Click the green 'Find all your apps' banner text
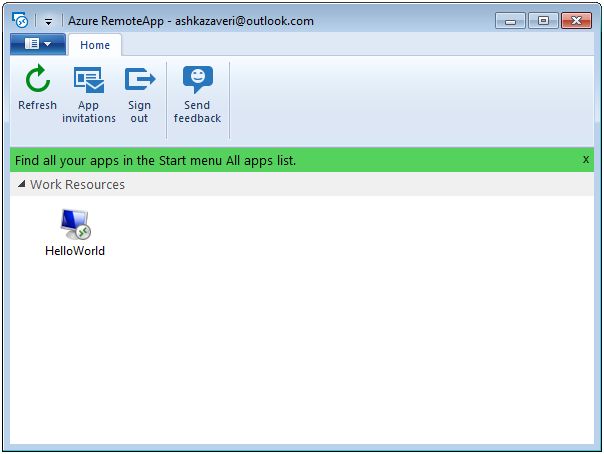This screenshot has height=454, width=604. (155, 160)
